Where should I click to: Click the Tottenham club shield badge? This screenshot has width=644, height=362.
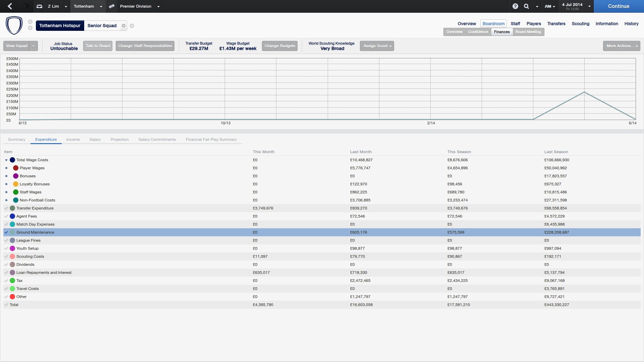point(14,25)
